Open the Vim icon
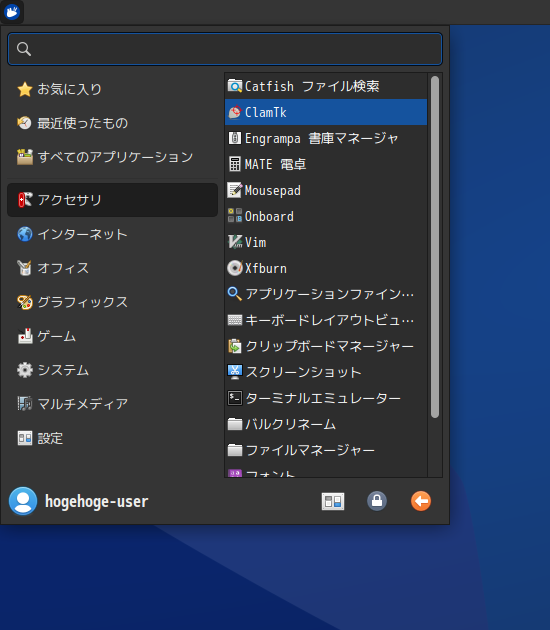This screenshot has width=550, height=630. coord(235,242)
